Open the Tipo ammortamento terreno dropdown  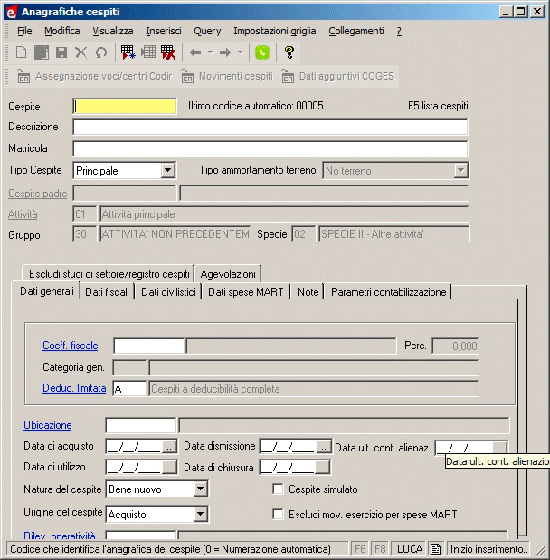tap(461, 170)
